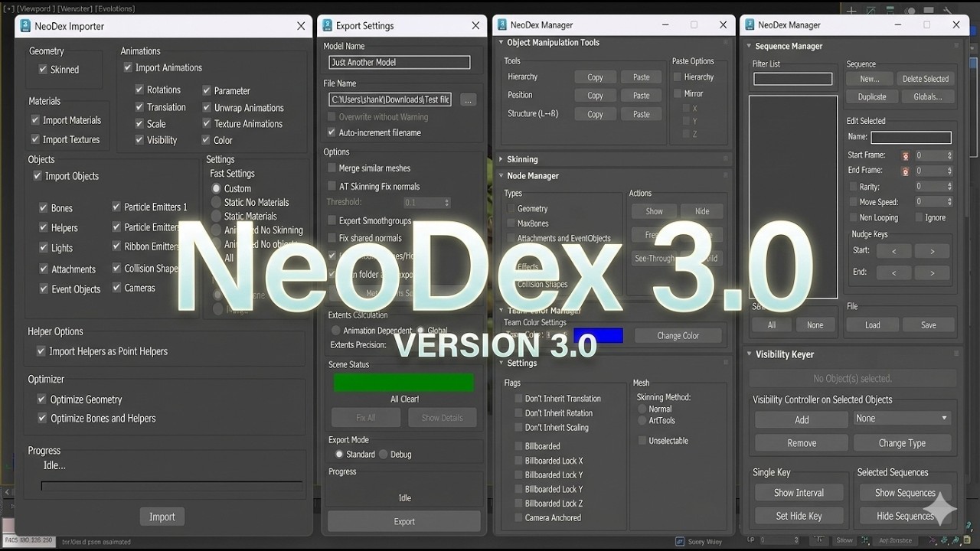Select Static No Materials fast setting
The height and width of the screenshot is (551, 980).
coord(217,202)
